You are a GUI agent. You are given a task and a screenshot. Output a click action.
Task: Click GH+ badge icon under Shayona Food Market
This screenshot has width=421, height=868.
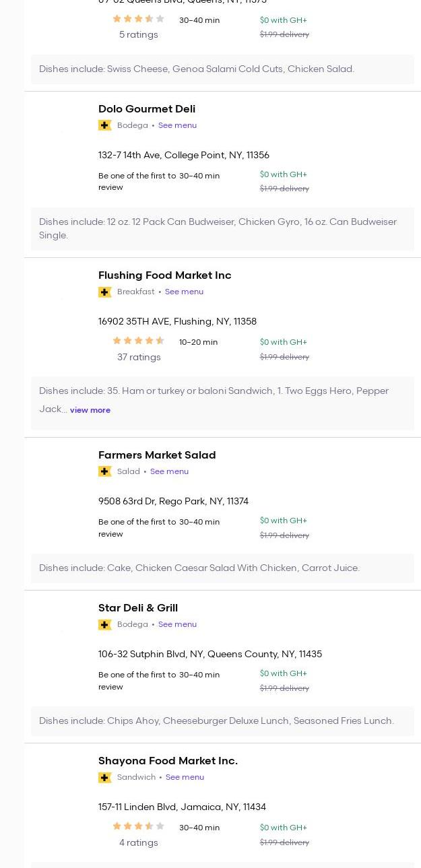pyautogui.click(x=104, y=777)
